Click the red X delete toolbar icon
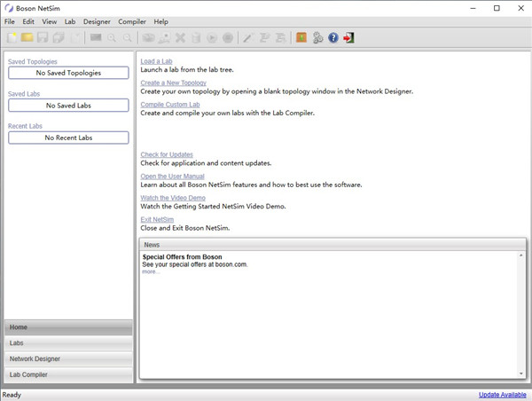 (180, 38)
